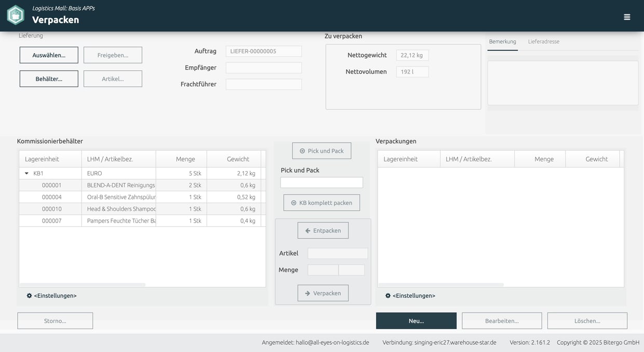Click the Freigeben... button

tap(113, 55)
